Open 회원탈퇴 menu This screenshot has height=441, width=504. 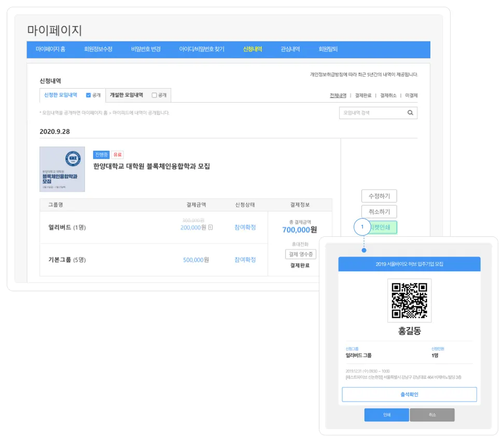(x=328, y=49)
